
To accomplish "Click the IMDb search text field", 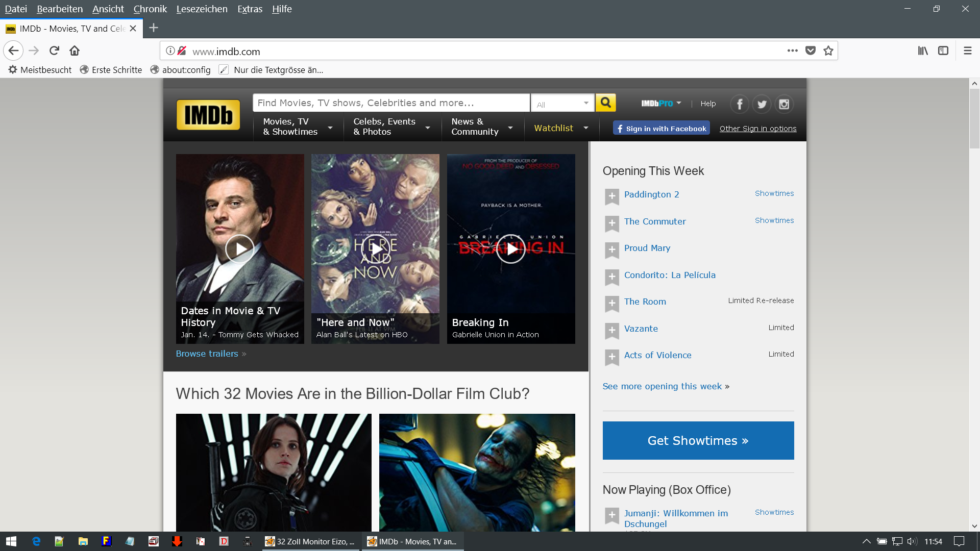I will pos(391,103).
